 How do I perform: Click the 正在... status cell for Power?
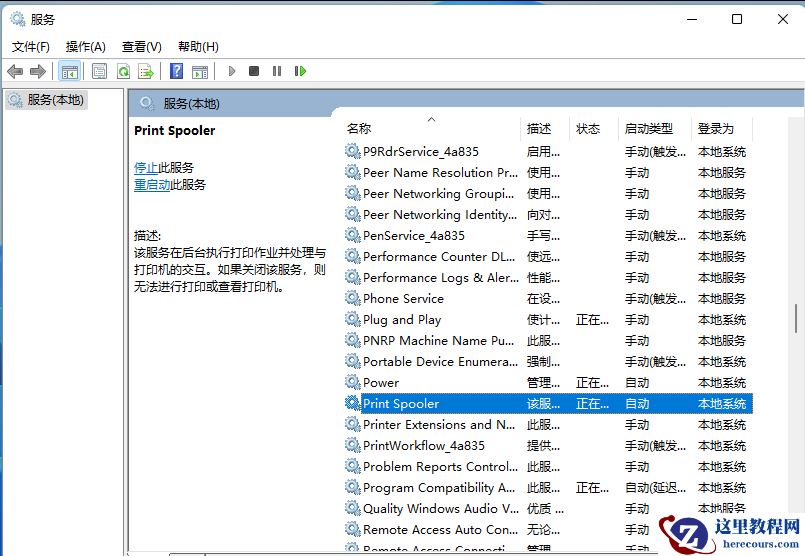click(592, 382)
